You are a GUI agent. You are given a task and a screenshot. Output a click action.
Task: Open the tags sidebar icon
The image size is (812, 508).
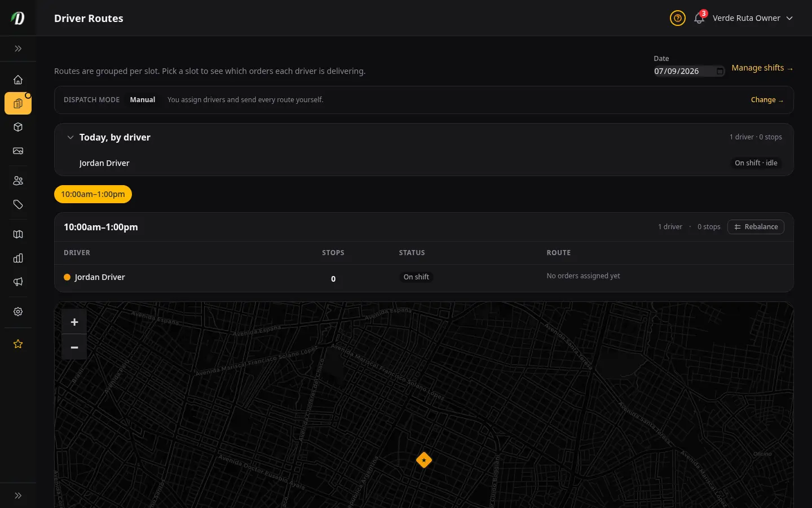[18, 204]
